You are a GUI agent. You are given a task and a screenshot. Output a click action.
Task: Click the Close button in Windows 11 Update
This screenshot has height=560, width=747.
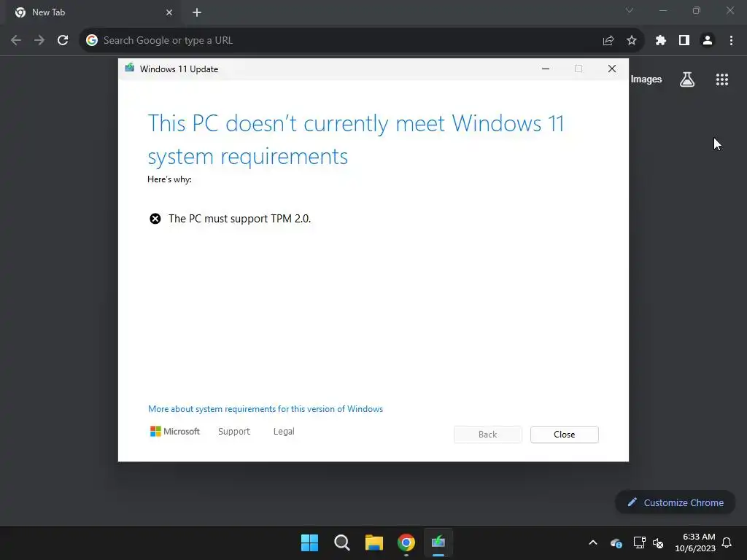pyautogui.click(x=564, y=435)
